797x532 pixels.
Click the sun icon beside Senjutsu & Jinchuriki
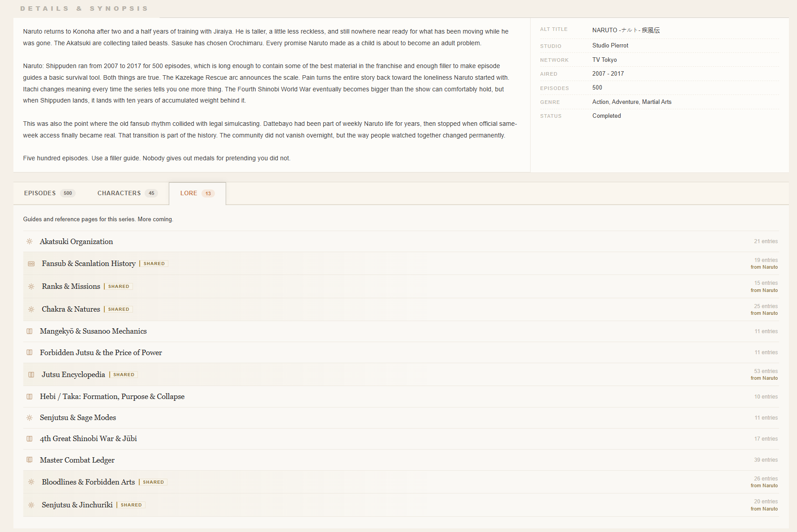31,505
